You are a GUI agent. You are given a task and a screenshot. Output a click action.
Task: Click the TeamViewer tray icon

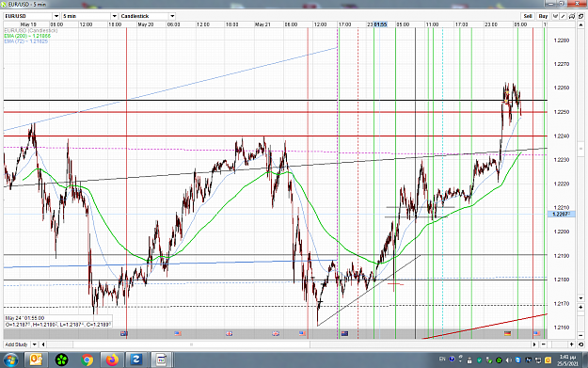tap(517, 360)
